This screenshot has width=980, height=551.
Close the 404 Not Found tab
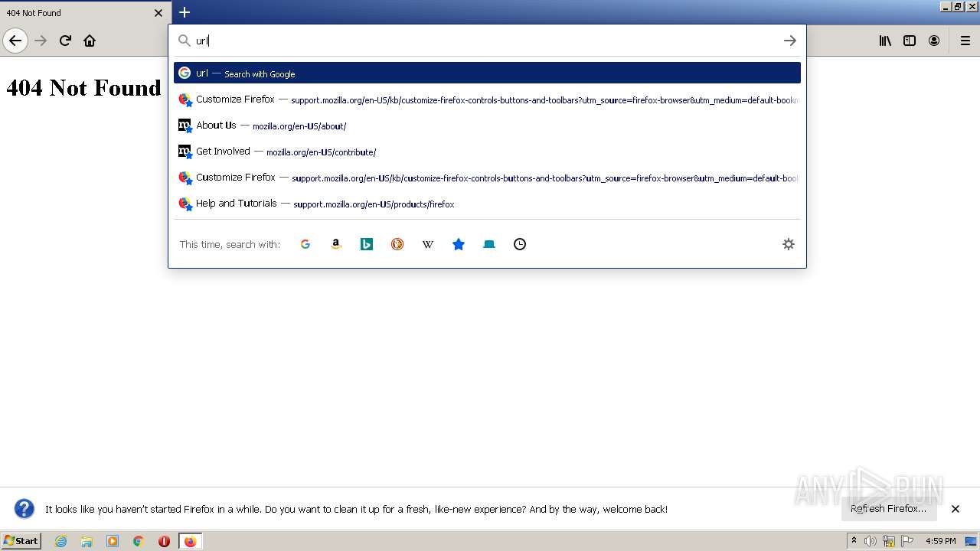tap(158, 12)
